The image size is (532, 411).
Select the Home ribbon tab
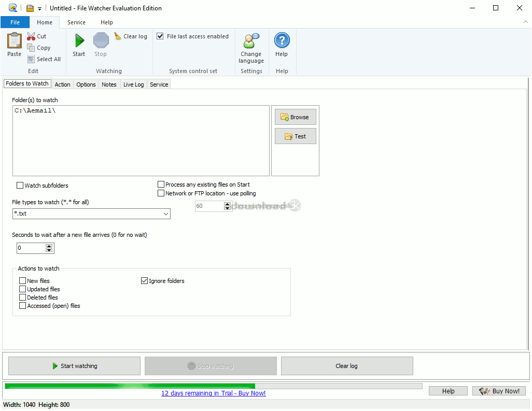click(x=45, y=22)
